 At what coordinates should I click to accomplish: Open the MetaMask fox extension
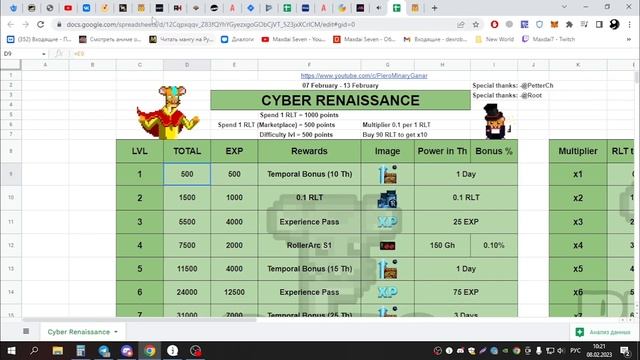pyautogui.click(x=554, y=24)
